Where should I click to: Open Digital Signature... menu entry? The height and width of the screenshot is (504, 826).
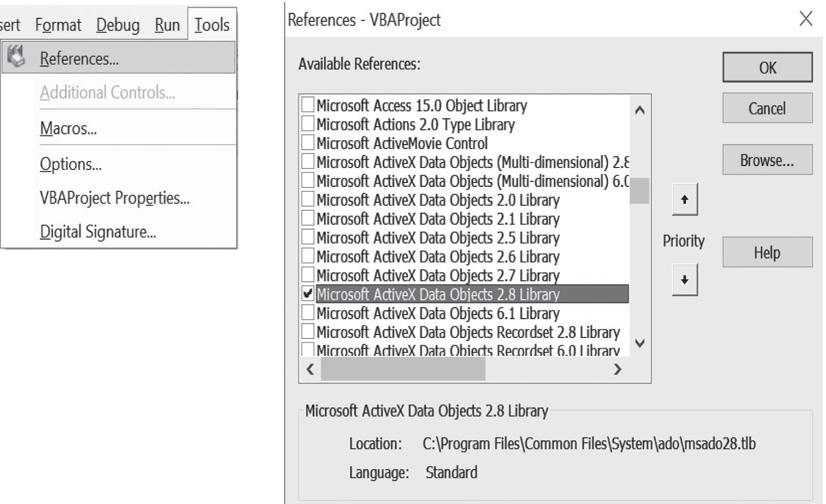pyautogui.click(x=98, y=232)
